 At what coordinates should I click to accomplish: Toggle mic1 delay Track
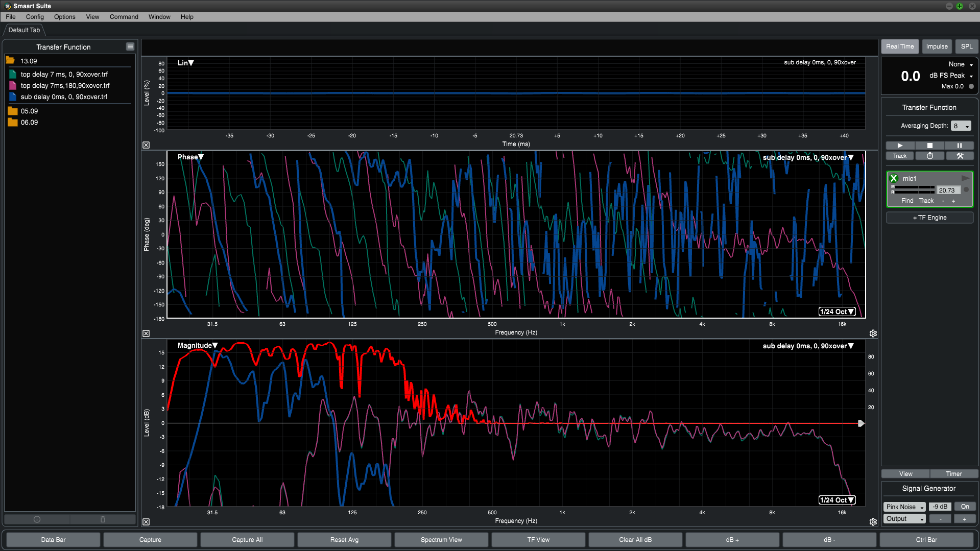point(926,201)
